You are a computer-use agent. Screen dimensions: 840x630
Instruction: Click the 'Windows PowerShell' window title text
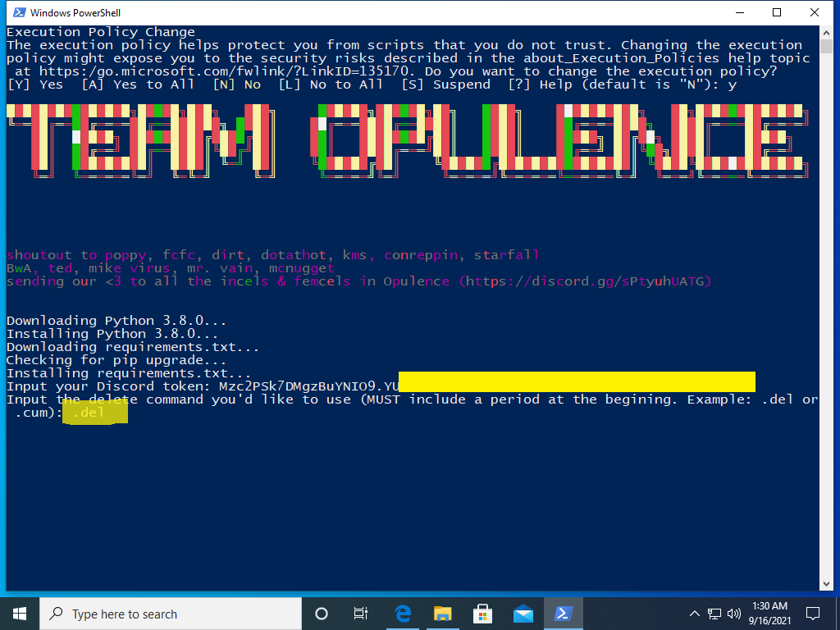75,12
